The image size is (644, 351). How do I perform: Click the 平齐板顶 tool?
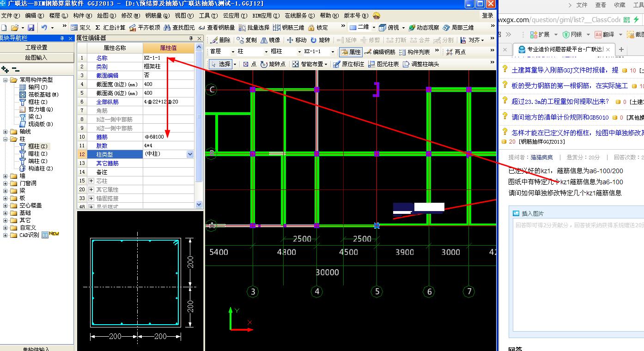(x=145, y=28)
